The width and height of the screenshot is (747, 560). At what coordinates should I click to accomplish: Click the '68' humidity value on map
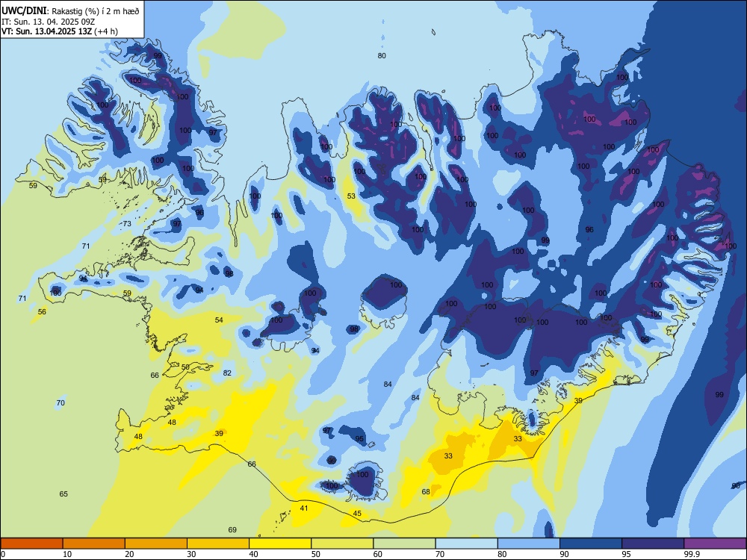click(x=426, y=492)
